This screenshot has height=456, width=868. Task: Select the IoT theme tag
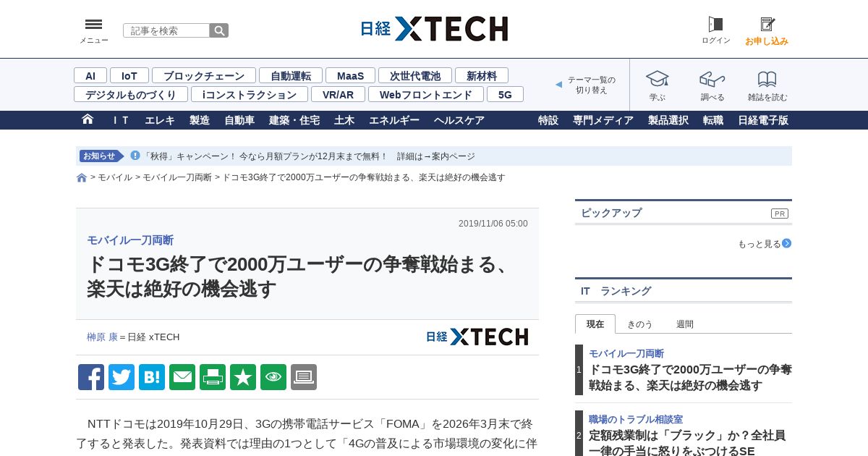pyautogui.click(x=129, y=75)
